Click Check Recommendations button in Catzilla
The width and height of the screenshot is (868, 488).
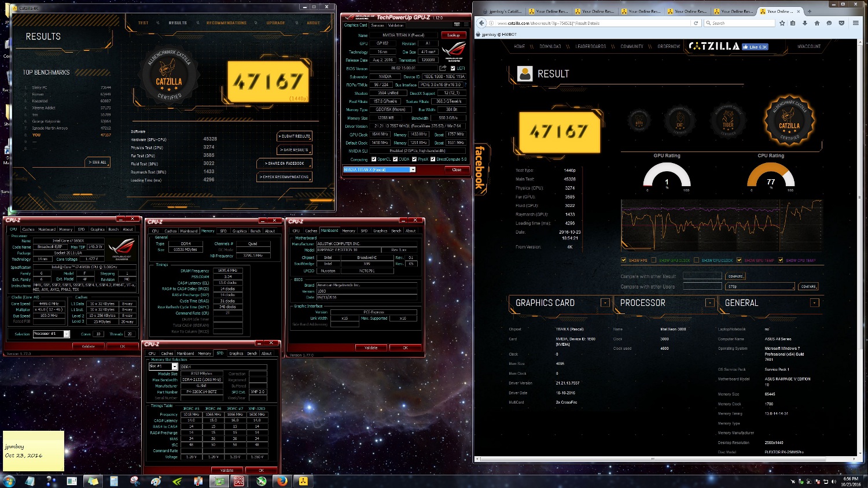285,177
